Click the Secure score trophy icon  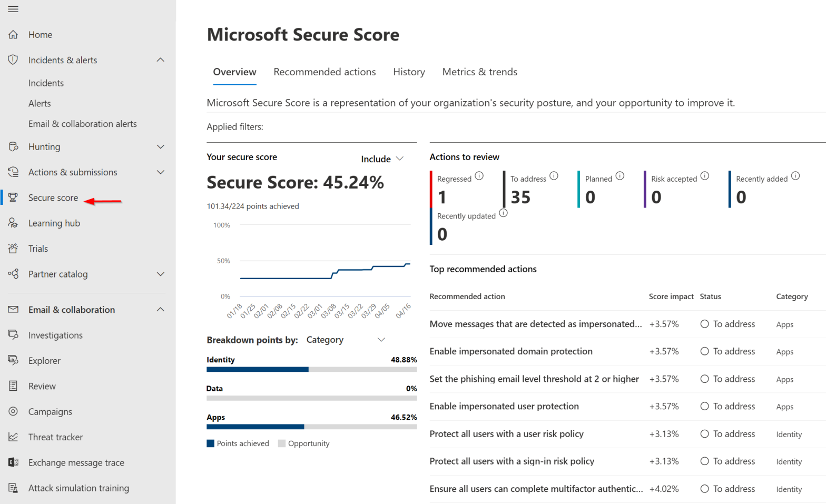[13, 197]
